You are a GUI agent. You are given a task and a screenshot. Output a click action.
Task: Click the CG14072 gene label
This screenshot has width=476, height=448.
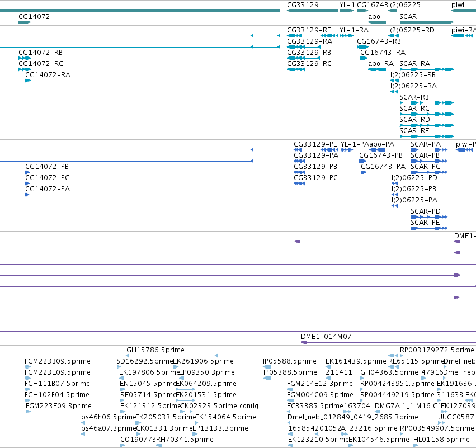(34, 17)
